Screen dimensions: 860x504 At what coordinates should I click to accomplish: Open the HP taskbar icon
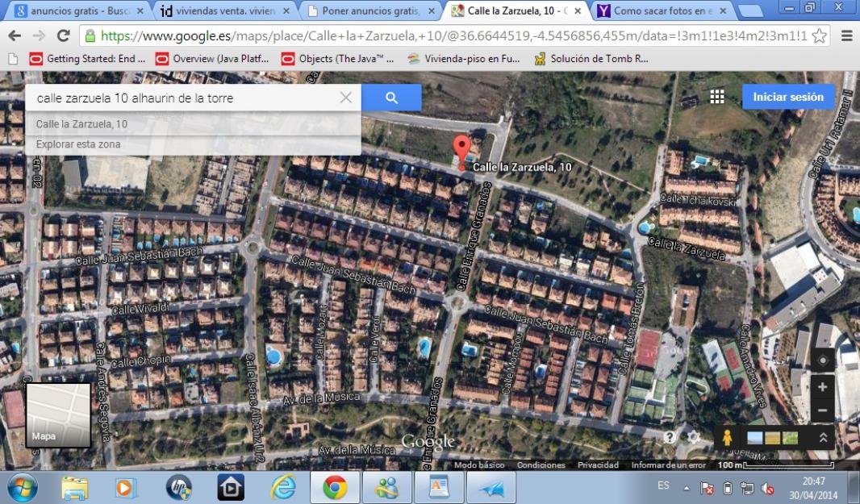(x=178, y=488)
